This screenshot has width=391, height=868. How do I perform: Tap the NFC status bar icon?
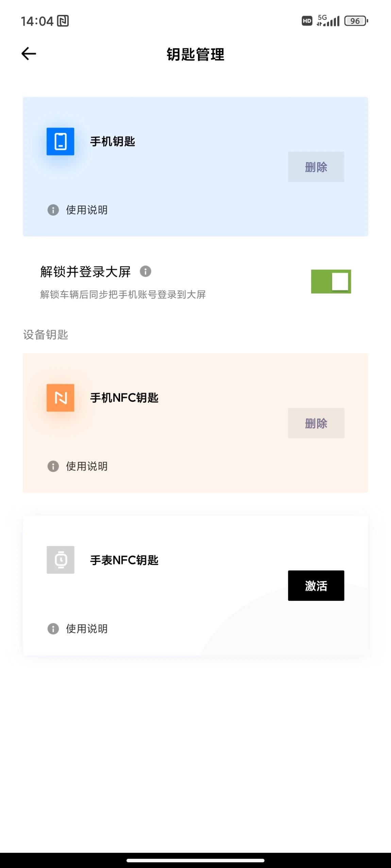[x=63, y=21]
